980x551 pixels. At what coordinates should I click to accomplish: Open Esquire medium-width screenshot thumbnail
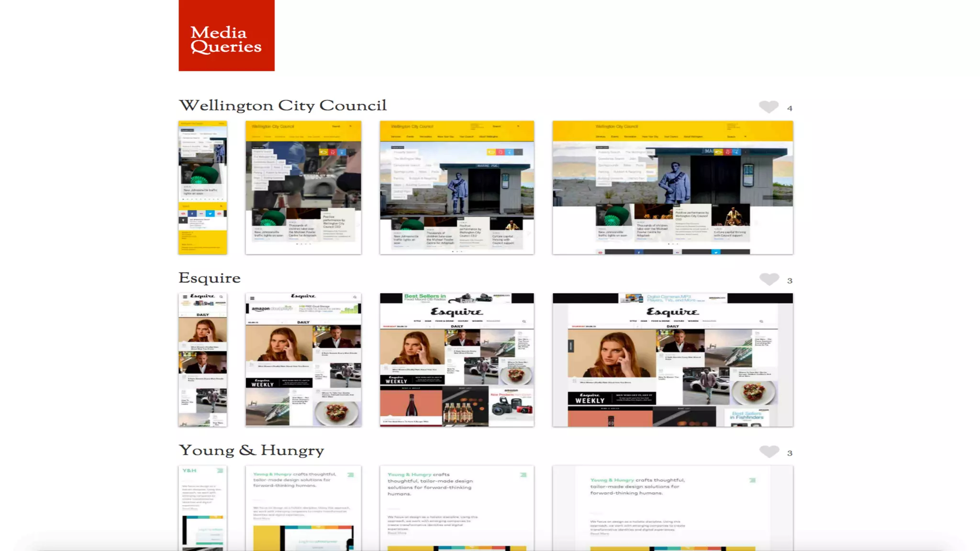pyautogui.click(x=457, y=360)
